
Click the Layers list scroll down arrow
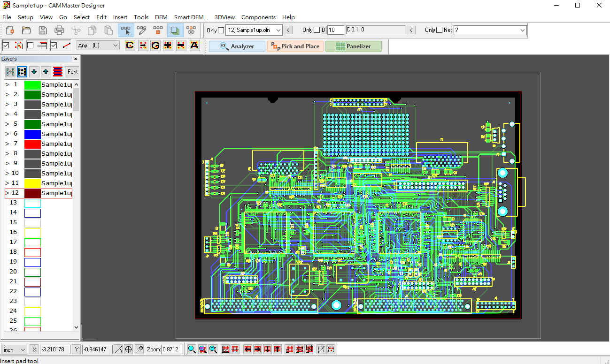[77, 327]
